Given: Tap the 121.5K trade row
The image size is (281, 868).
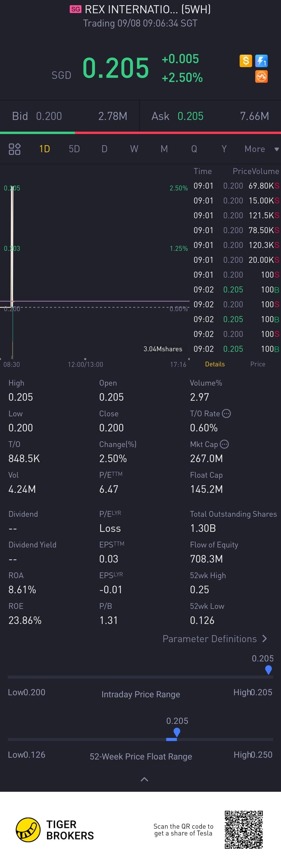Looking at the screenshot, I should click(x=236, y=215).
